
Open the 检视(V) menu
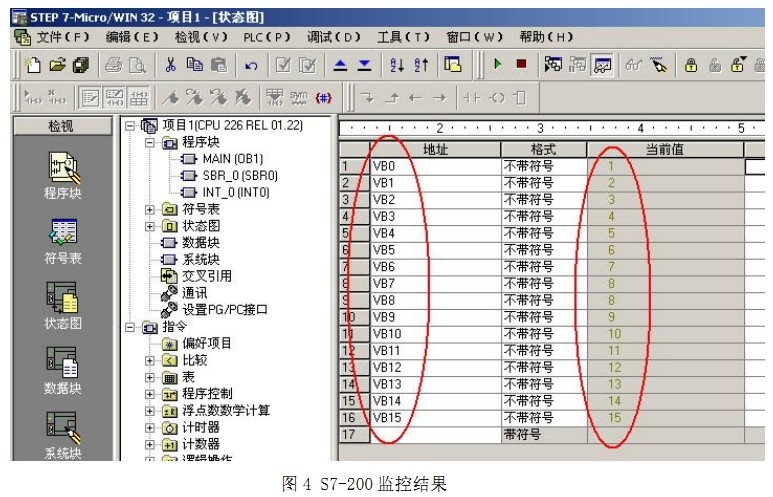(x=201, y=36)
